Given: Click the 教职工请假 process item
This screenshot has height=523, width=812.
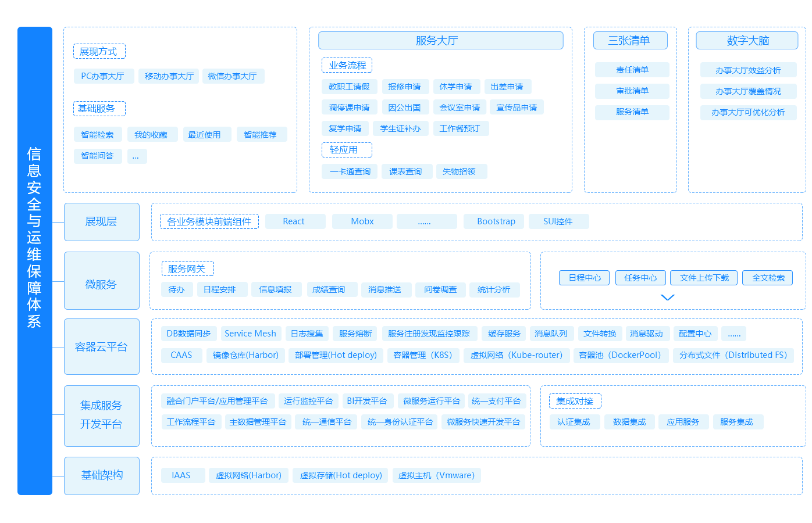Looking at the screenshot, I should (349, 87).
